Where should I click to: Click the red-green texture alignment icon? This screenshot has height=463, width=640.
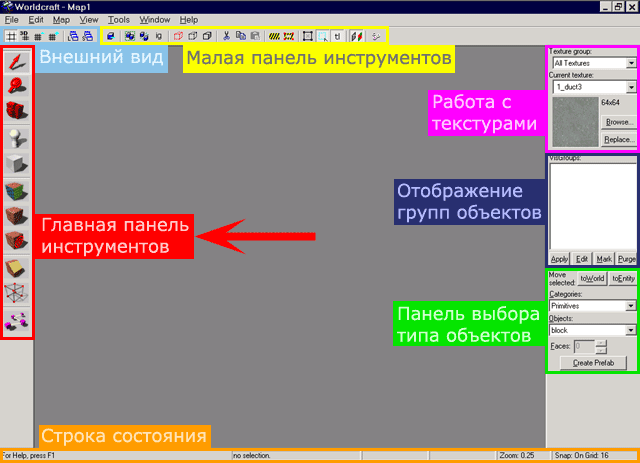[356, 36]
